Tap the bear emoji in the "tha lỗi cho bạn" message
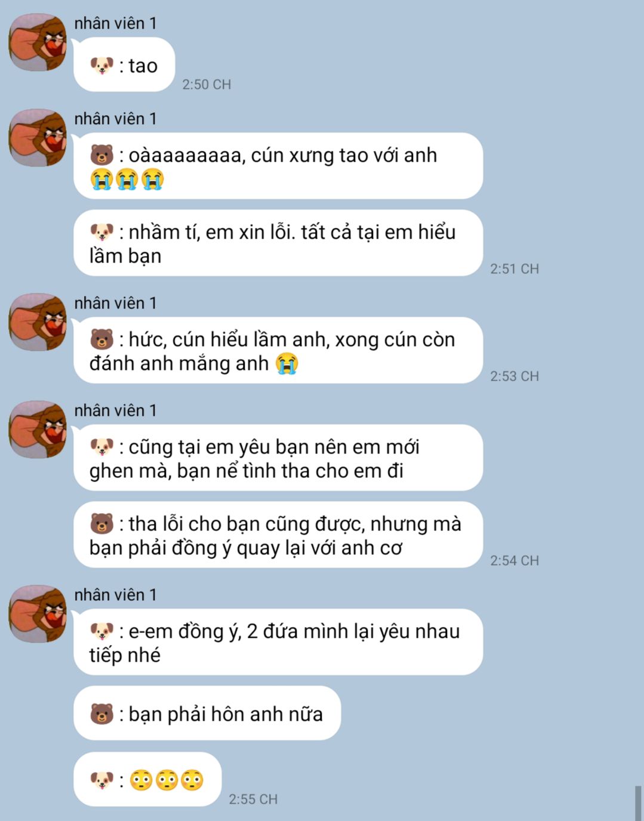 (102, 524)
